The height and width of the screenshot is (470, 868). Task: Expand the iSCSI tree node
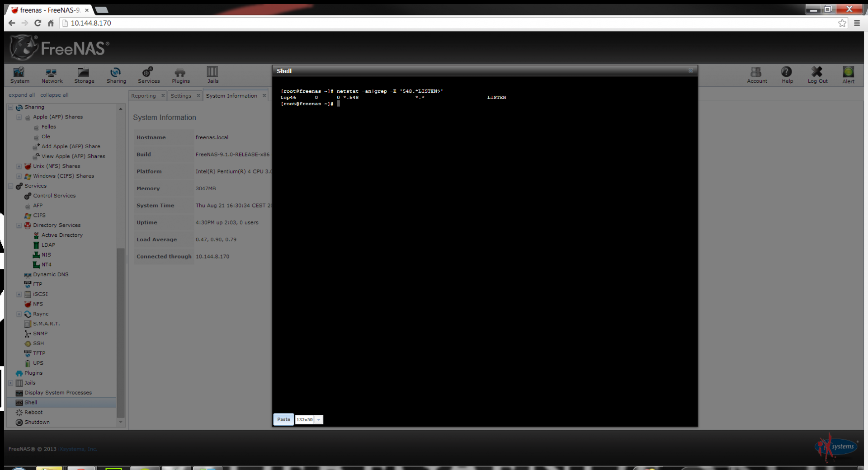click(x=19, y=294)
